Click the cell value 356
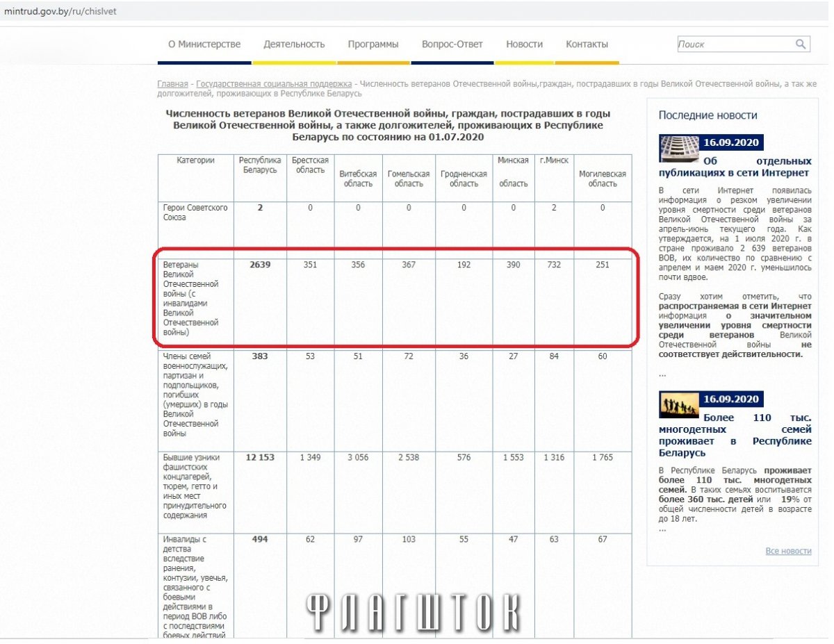834x644 pixels. point(358,265)
